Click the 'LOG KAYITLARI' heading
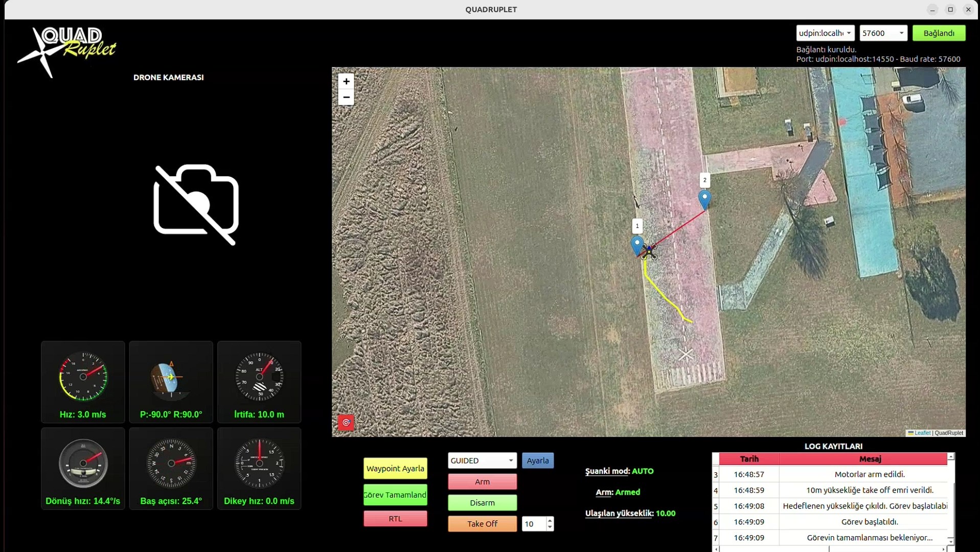 (x=833, y=446)
